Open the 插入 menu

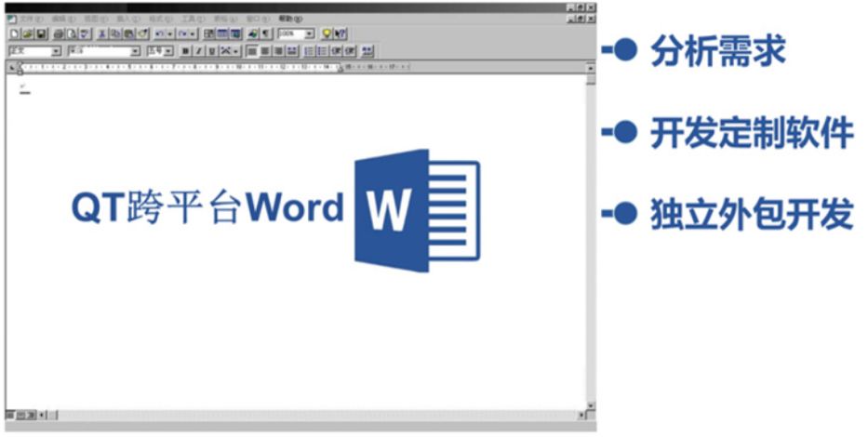127,19
